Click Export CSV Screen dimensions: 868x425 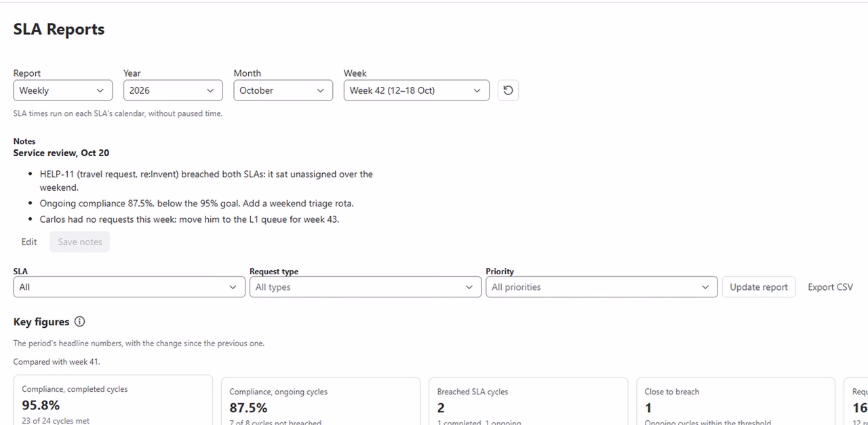coord(830,287)
